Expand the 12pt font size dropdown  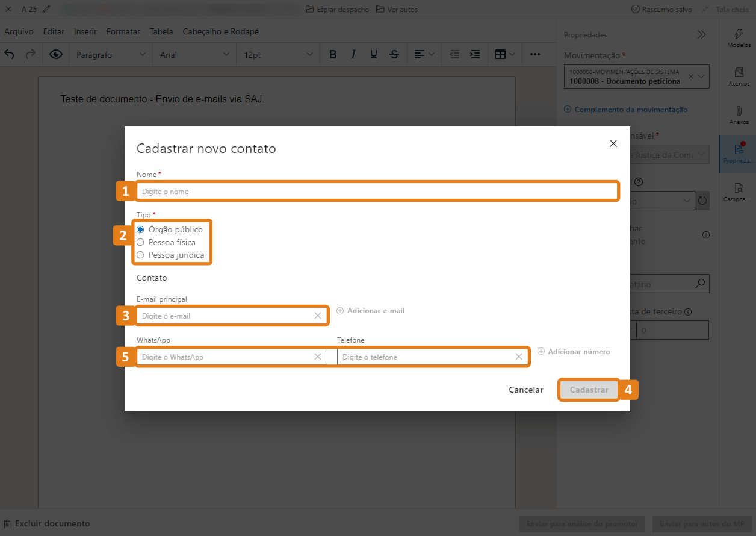278,54
